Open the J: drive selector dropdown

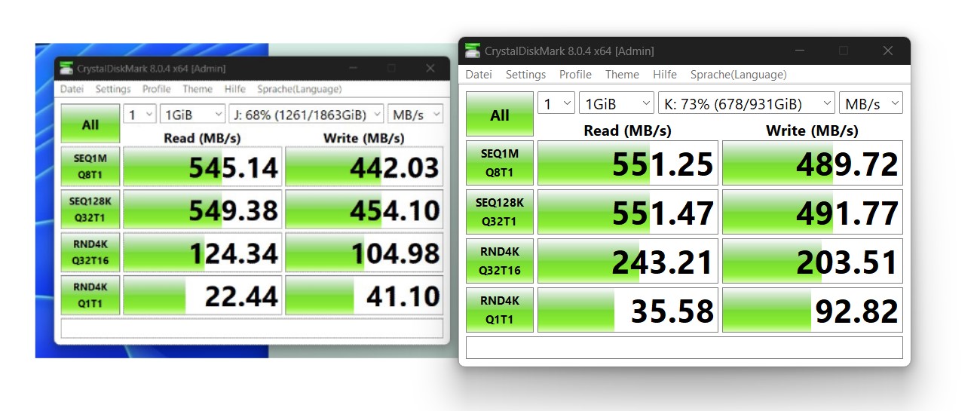pos(306,114)
